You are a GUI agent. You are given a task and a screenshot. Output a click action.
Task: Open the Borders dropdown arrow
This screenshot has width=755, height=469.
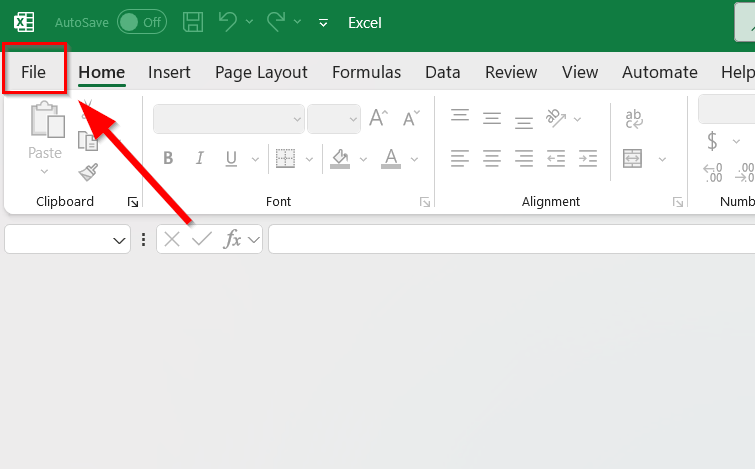coord(309,159)
